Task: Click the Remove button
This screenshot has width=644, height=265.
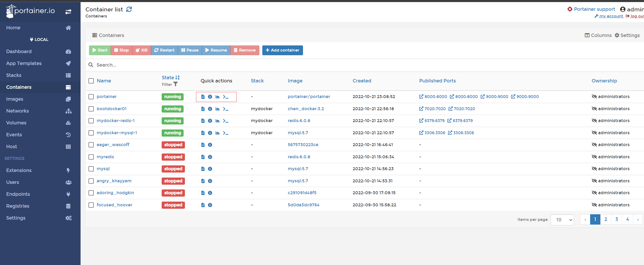Action: pyautogui.click(x=245, y=50)
